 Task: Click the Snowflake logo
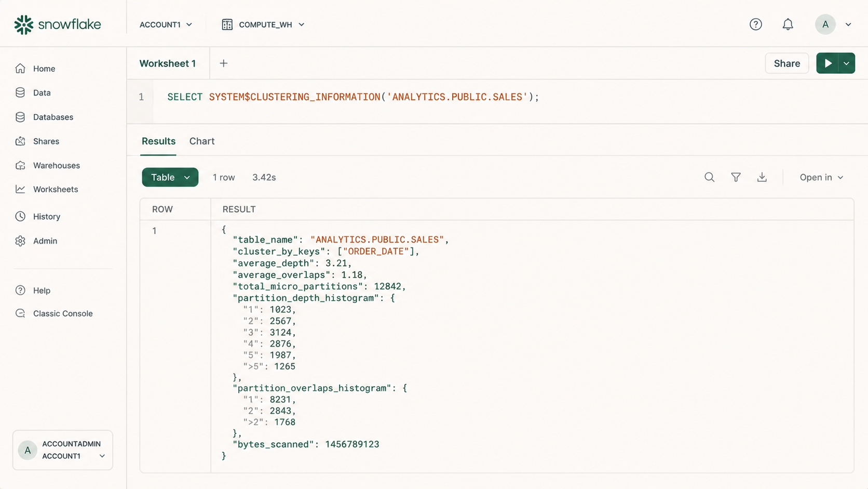pos(58,24)
